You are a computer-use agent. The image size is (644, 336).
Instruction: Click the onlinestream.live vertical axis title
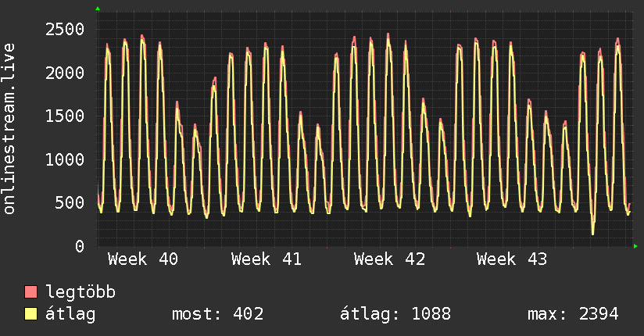pyautogui.click(x=9, y=129)
